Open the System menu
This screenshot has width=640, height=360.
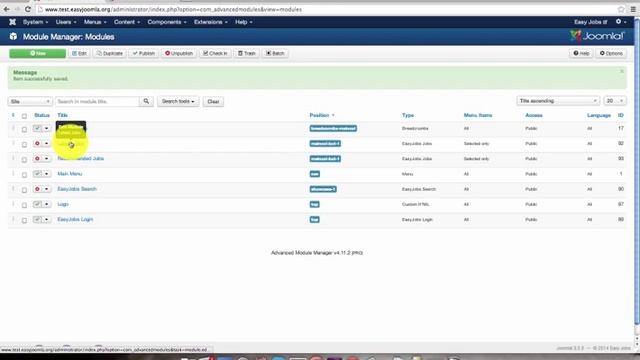coord(35,22)
